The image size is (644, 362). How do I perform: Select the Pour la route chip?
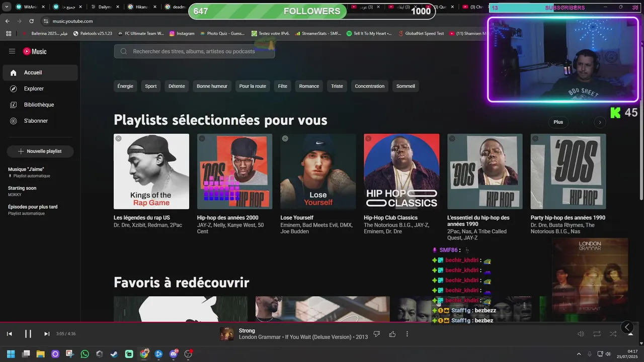point(253,86)
